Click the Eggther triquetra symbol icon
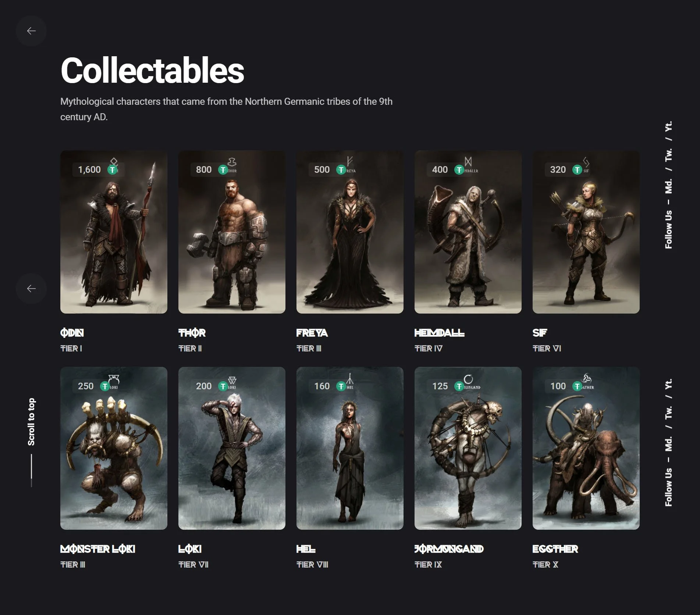This screenshot has width=700, height=615. 586,378
